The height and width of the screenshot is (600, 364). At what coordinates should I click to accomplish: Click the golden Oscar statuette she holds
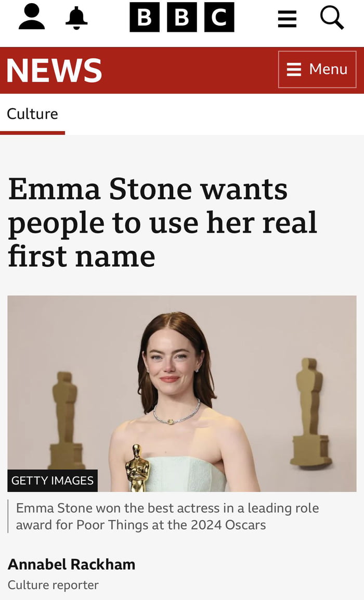pos(137,468)
